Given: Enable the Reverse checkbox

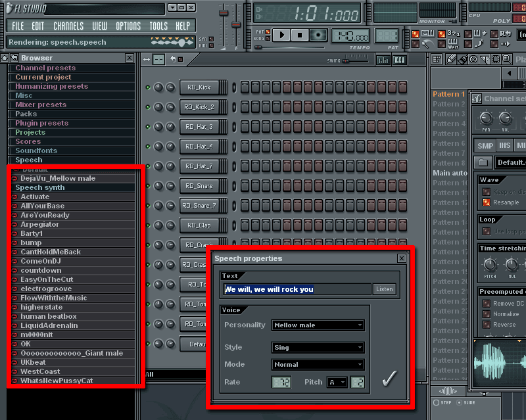Looking at the screenshot, I should coord(487,325).
